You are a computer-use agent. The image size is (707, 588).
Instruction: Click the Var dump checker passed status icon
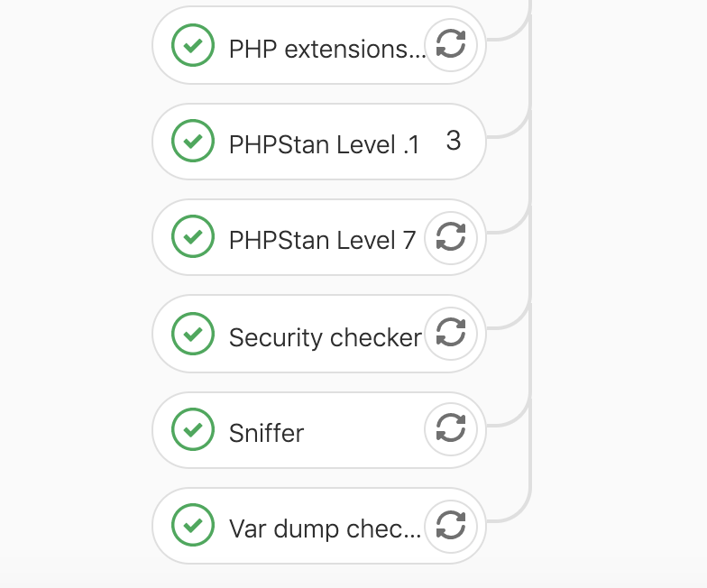click(x=193, y=525)
